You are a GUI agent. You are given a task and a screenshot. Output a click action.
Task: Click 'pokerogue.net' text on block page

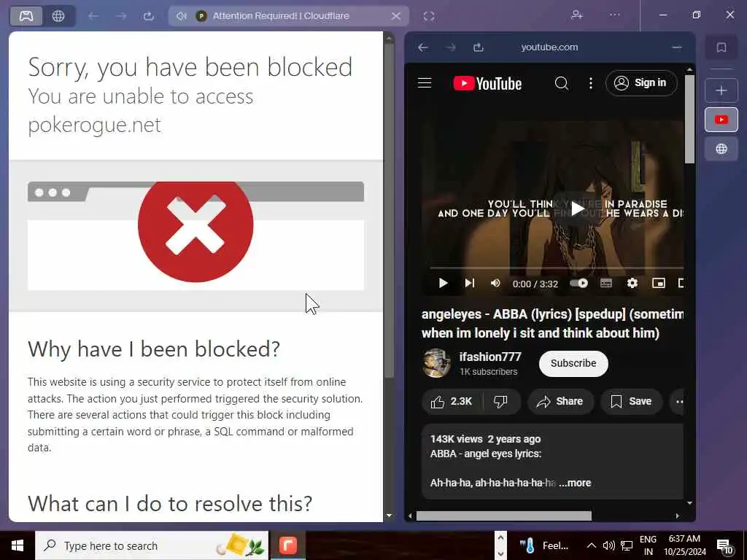coord(94,125)
